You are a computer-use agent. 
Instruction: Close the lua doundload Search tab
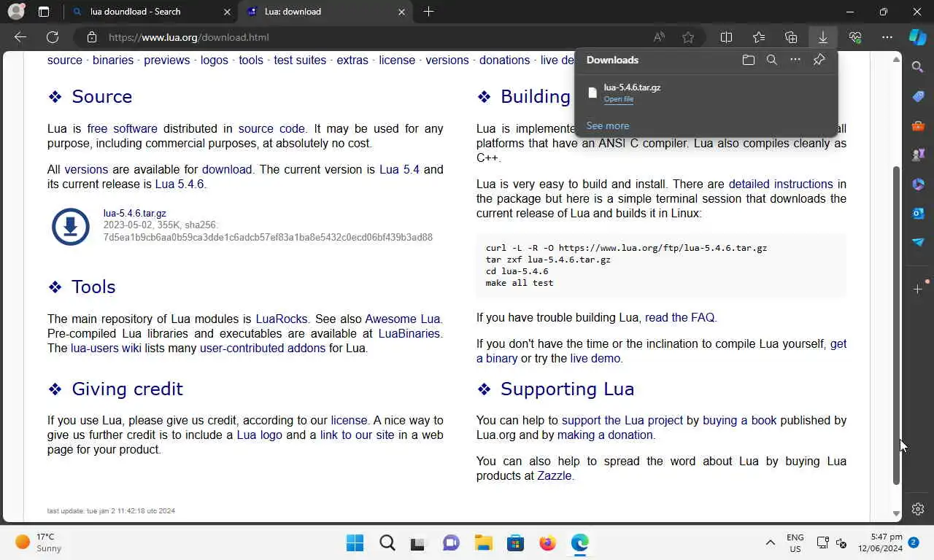click(x=227, y=12)
